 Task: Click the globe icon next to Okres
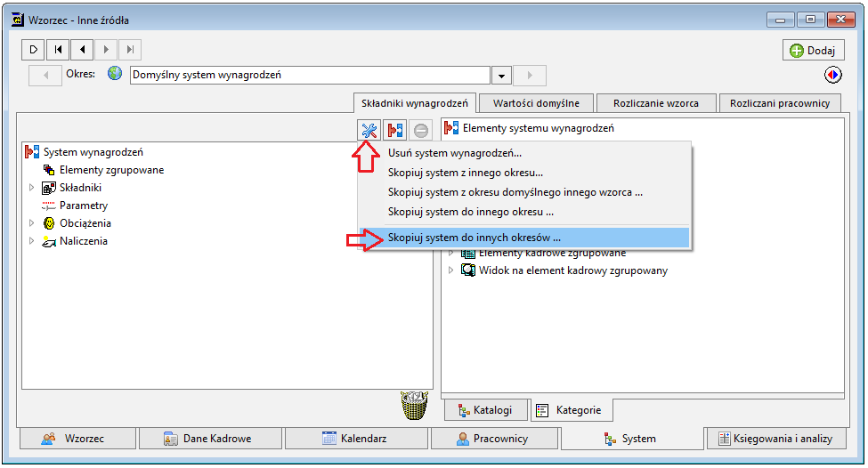pos(115,73)
